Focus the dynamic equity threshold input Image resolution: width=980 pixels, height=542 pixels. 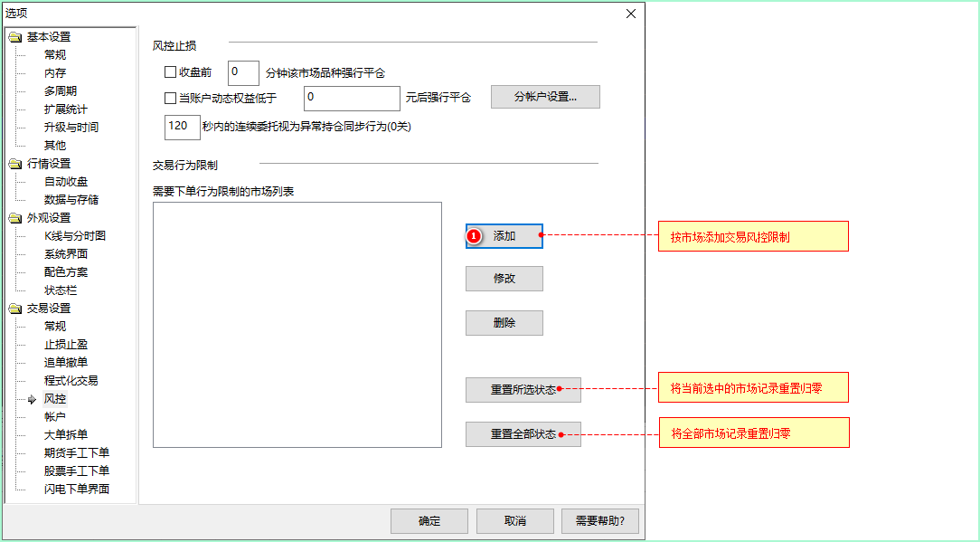[352, 99]
